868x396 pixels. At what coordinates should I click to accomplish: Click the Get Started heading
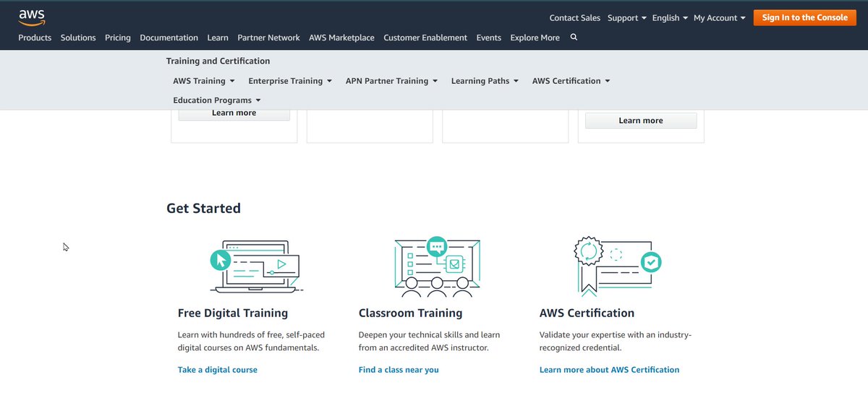click(x=203, y=208)
